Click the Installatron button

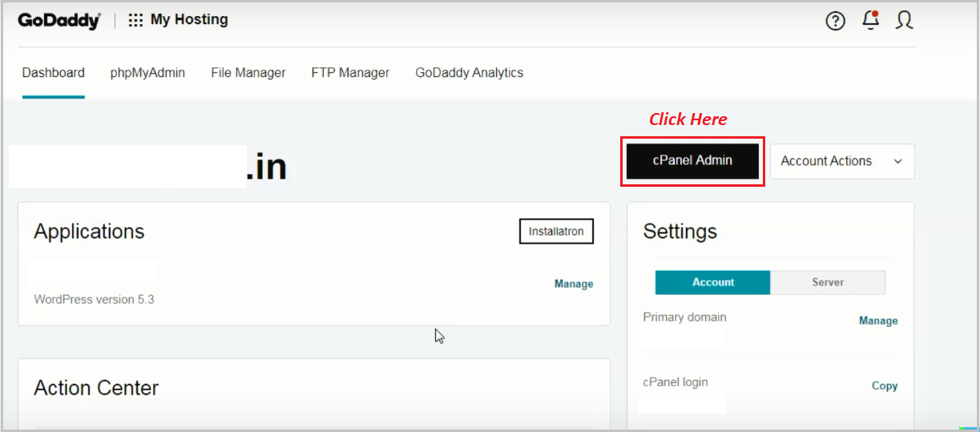point(556,232)
